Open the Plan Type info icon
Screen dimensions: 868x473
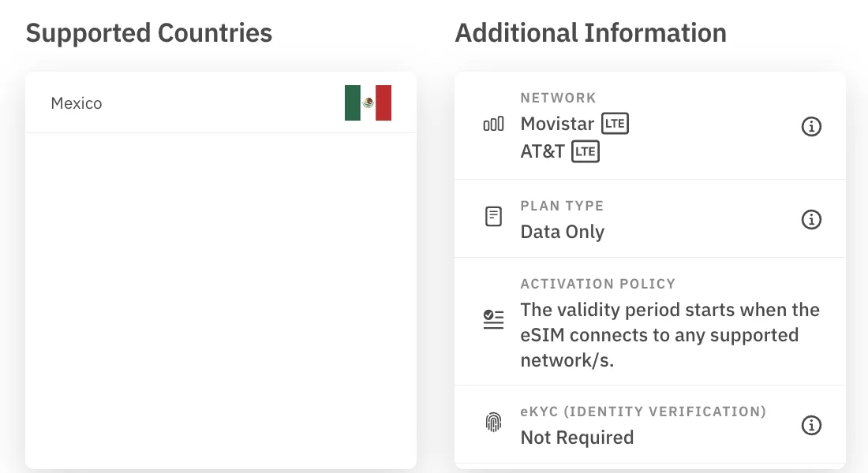point(811,220)
